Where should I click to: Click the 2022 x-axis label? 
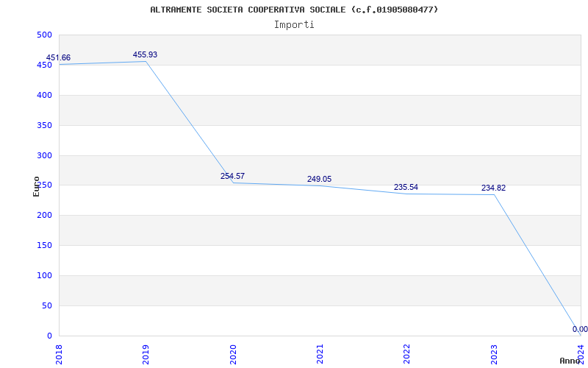407,355
